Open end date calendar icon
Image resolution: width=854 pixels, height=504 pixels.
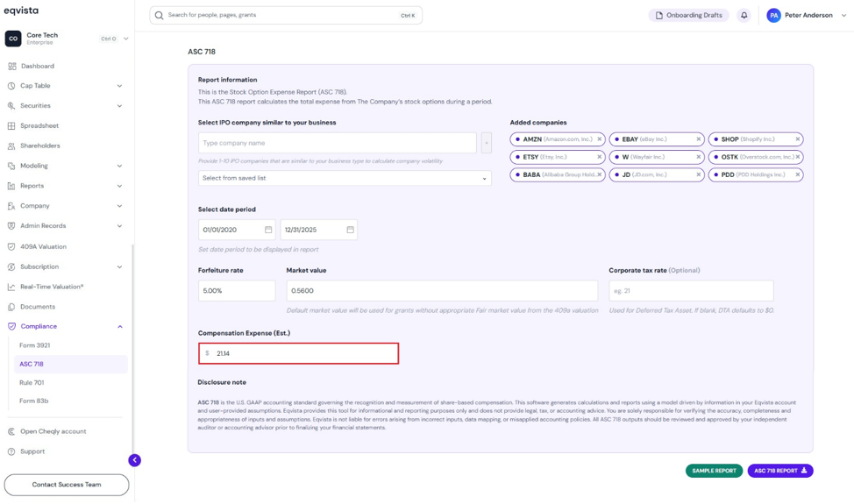coord(350,230)
